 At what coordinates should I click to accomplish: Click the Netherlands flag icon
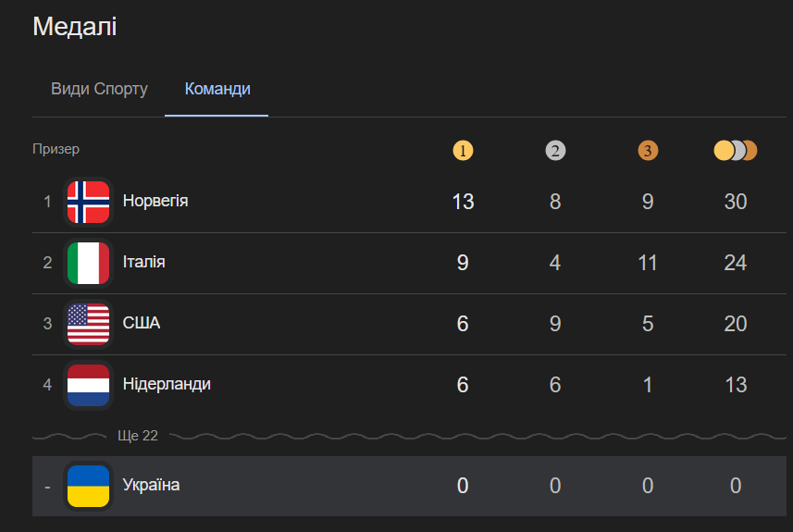click(89, 385)
